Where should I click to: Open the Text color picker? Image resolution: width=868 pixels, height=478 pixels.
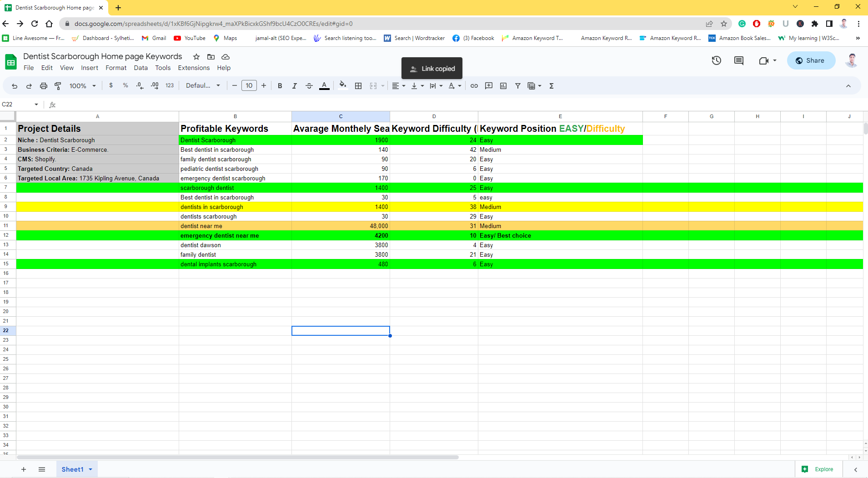tap(324, 85)
